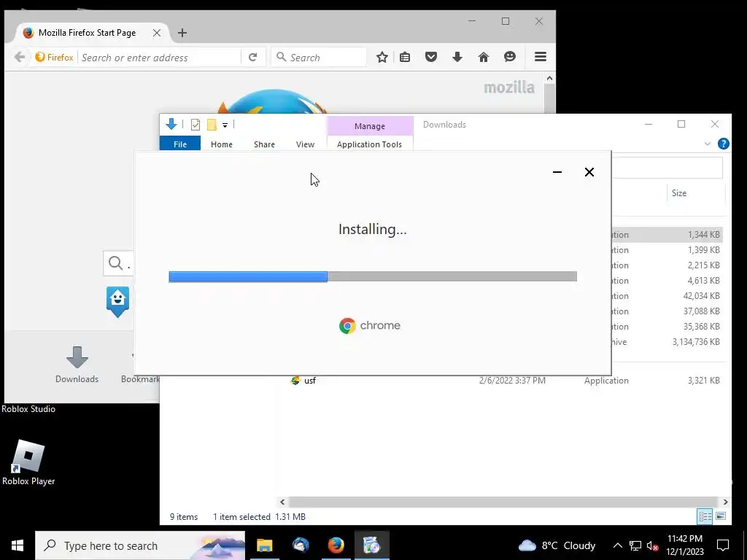The image size is (747, 560).
Task: Click the Firefox address bar
Action: tap(160, 58)
